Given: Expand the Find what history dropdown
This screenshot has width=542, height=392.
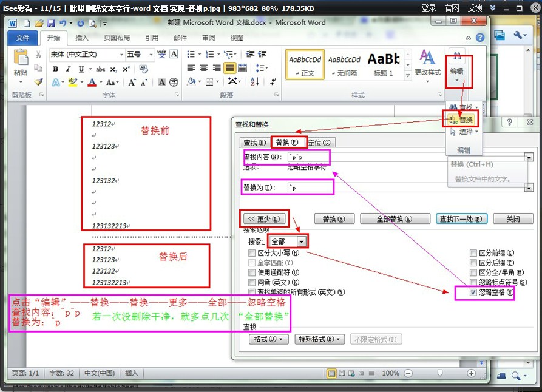Looking at the screenshot, I should (529, 157).
